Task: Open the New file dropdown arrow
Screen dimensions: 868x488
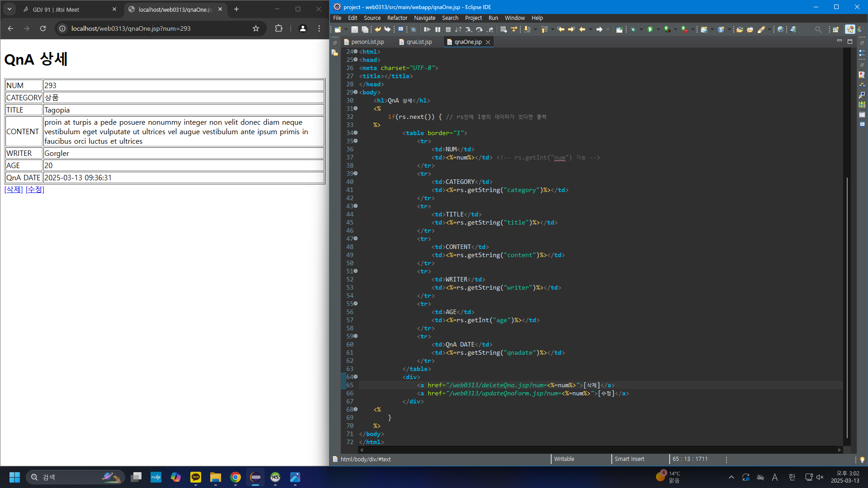Action: pyautogui.click(x=346, y=29)
